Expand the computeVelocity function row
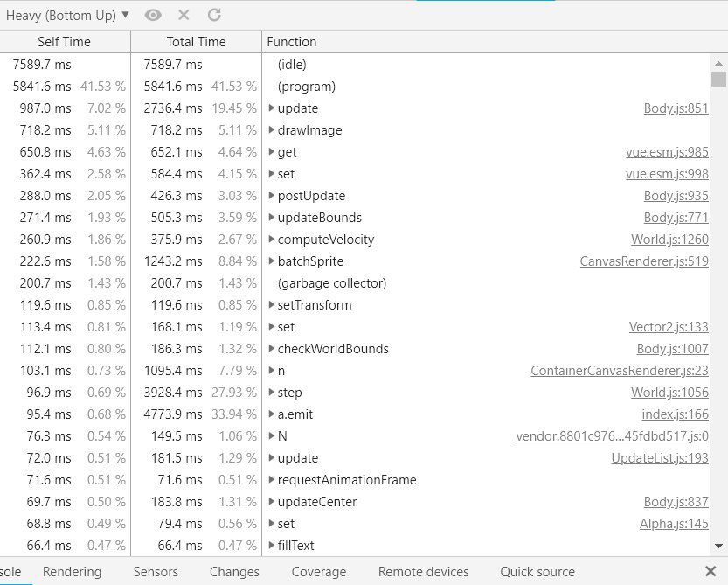 pyautogui.click(x=272, y=240)
